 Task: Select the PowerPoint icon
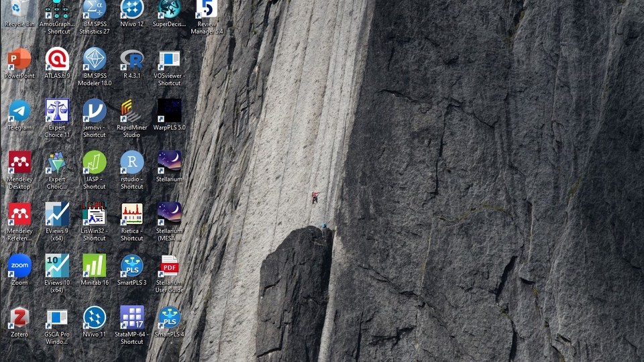tap(19, 64)
